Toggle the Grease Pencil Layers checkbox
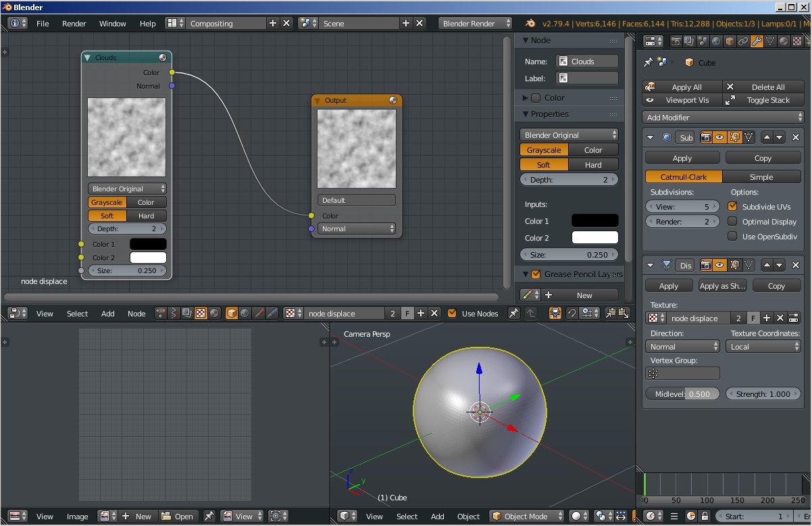The height and width of the screenshot is (526, 812). pos(536,274)
